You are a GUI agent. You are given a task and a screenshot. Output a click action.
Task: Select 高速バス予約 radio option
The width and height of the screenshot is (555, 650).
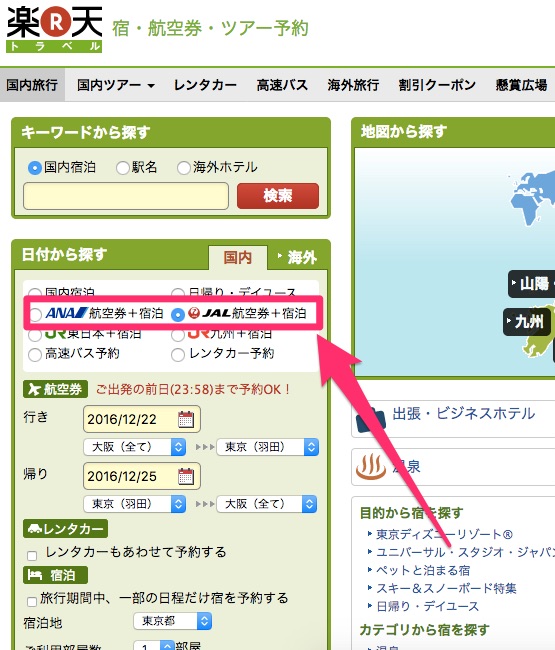point(35,354)
